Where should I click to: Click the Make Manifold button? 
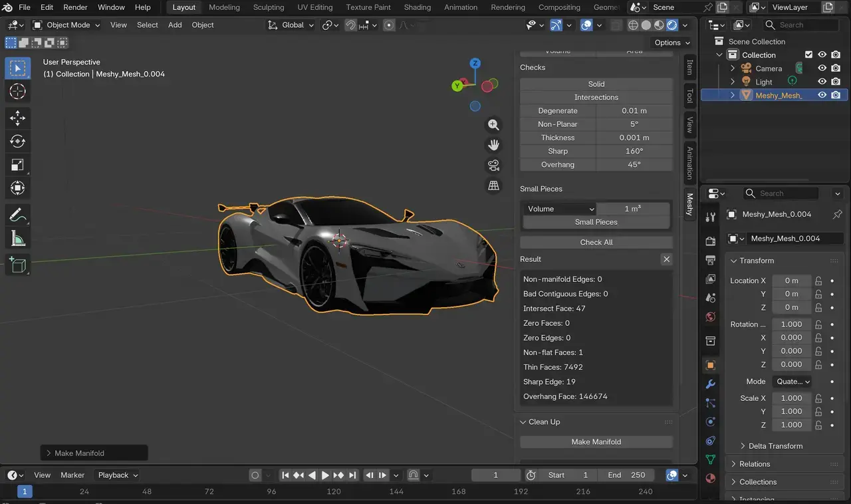[x=596, y=441]
